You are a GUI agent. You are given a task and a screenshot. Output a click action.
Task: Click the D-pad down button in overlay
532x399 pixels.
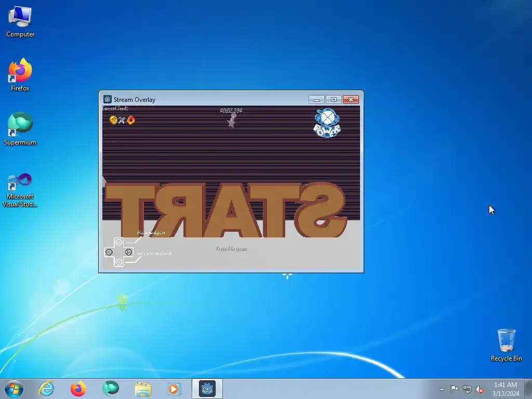pos(119,262)
